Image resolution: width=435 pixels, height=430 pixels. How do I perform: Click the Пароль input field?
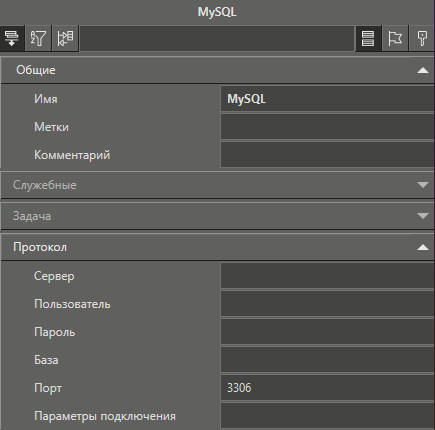click(327, 332)
